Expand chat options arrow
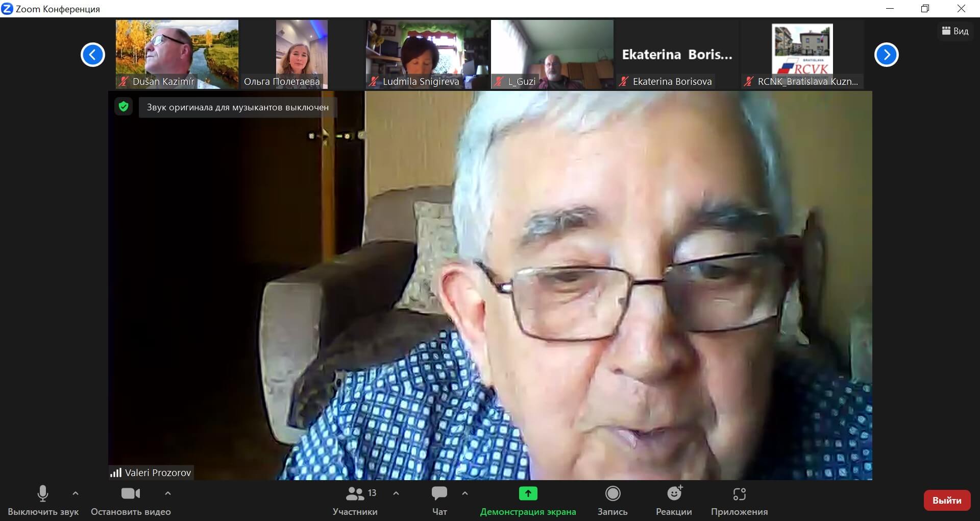 click(464, 493)
